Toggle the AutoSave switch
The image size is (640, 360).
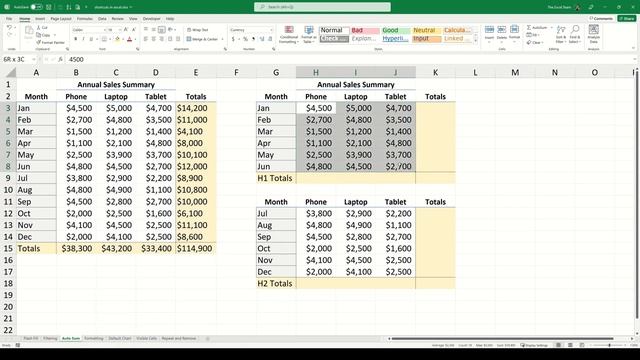click(x=36, y=7)
